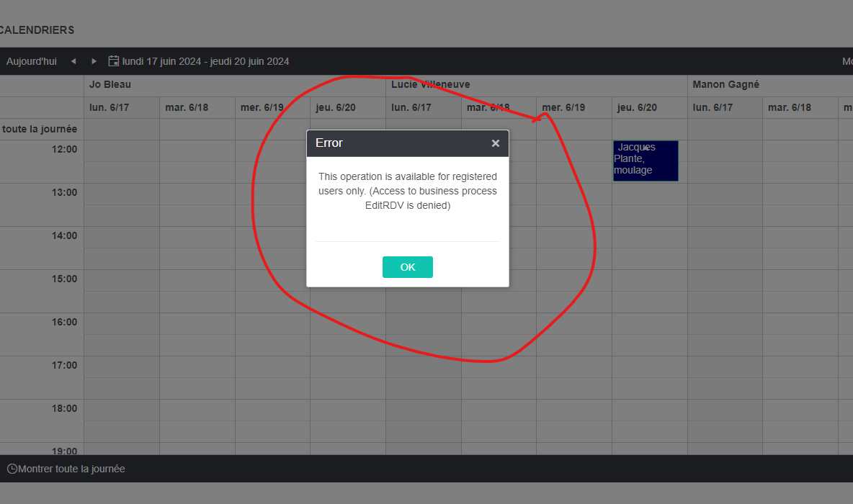Advance to next period with right arrow
The height and width of the screenshot is (504, 853).
pos(94,61)
